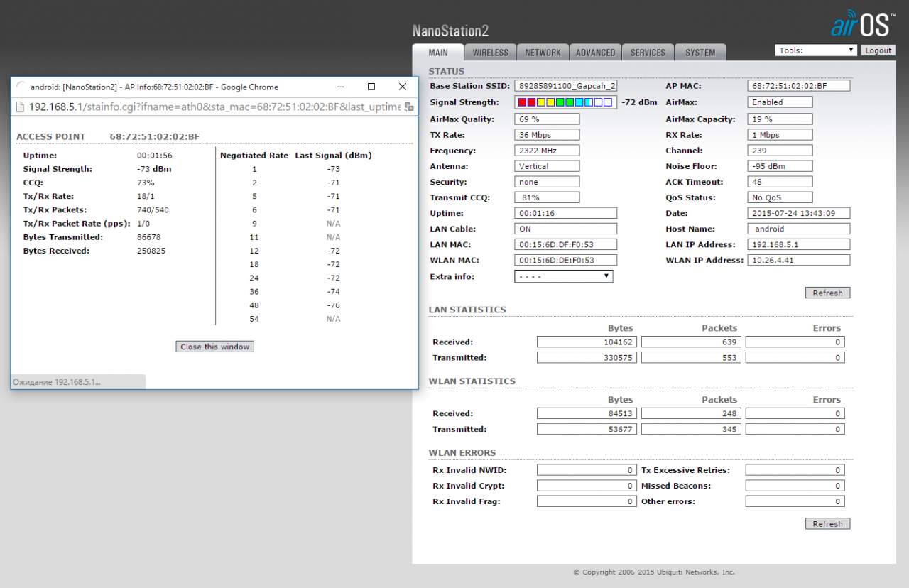909x588 pixels.
Task: Switch to the WIRELESS tab
Action: click(490, 53)
